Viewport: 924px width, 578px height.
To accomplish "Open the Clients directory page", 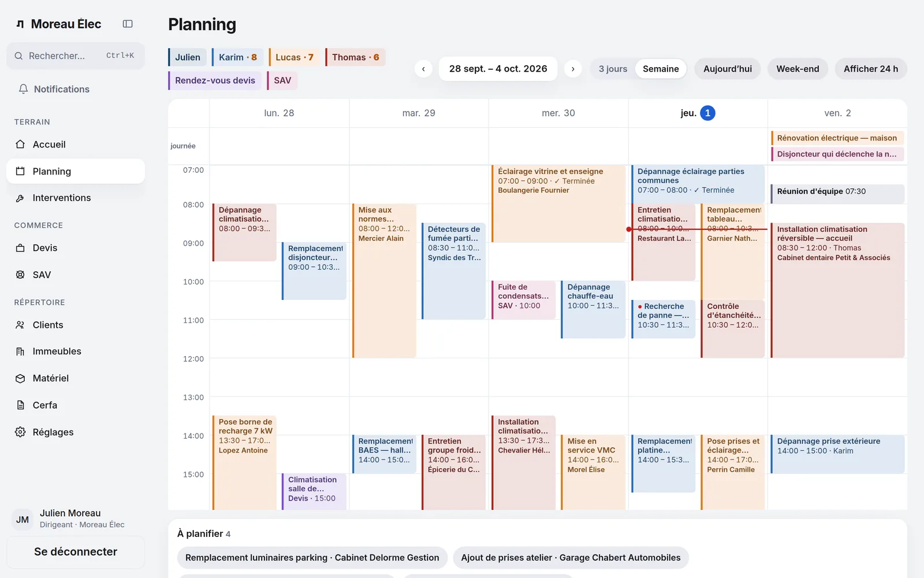I will (76, 325).
